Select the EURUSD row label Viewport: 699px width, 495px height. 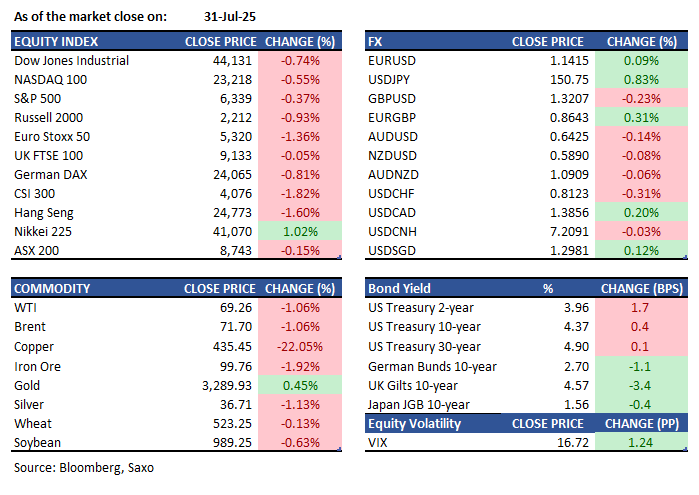392,60
